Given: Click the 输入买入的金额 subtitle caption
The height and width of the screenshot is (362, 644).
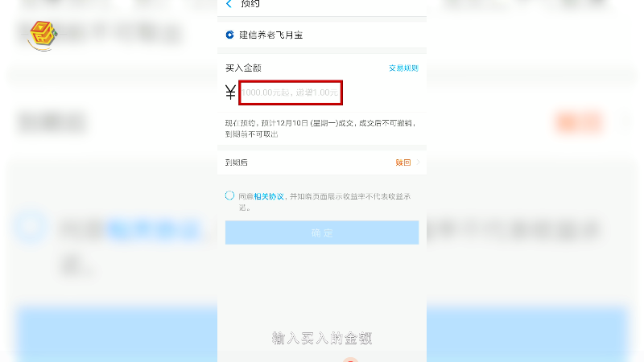Looking at the screenshot, I should click(x=322, y=338).
